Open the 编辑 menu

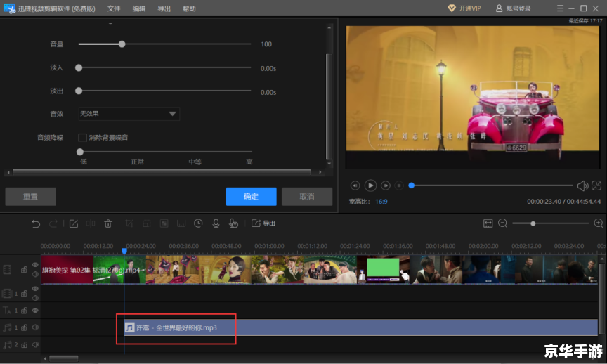tap(139, 8)
